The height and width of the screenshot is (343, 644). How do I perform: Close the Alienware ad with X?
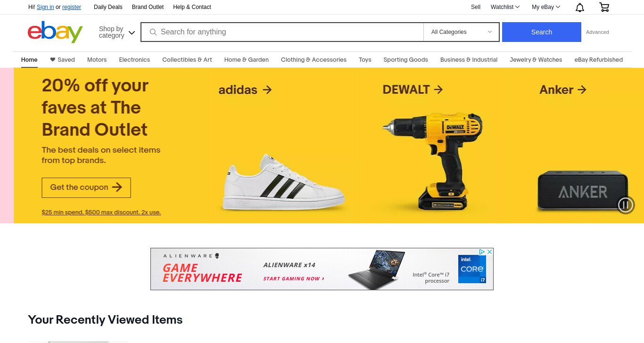coord(489,252)
